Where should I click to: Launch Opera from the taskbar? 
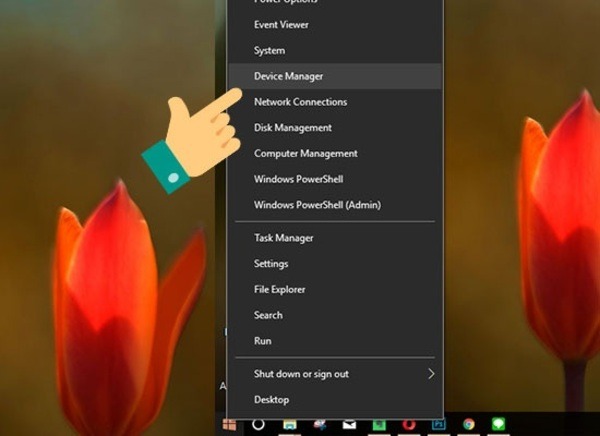point(409,425)
